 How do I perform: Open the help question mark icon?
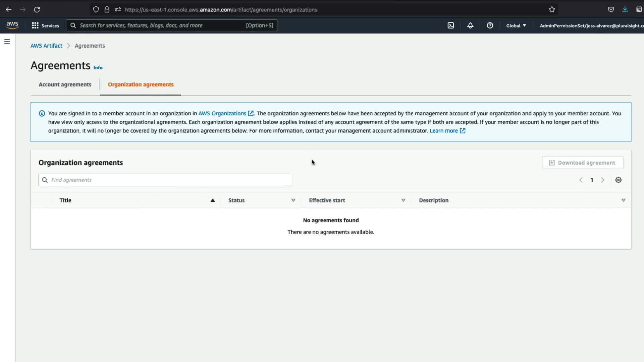pos(490,25)
